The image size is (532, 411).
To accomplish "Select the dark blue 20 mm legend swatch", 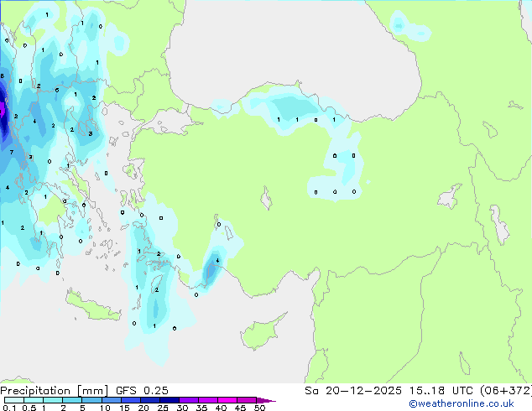I will tap(153, 401).
